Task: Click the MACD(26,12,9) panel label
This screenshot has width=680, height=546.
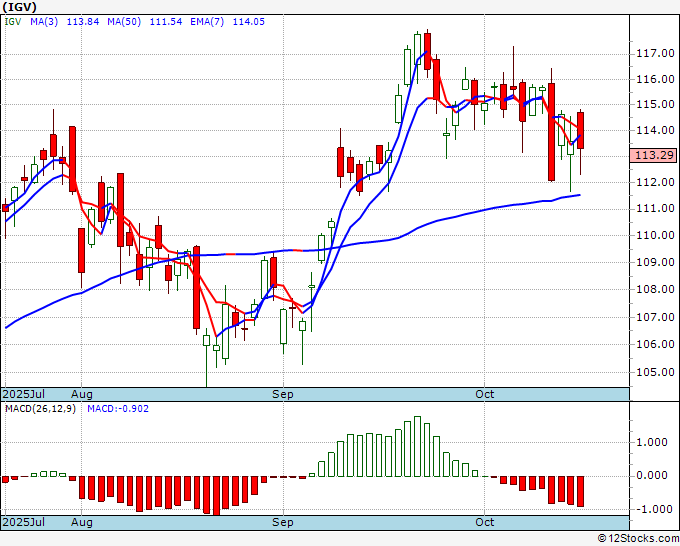Action: pyautogui.click(x=40, y=409)
